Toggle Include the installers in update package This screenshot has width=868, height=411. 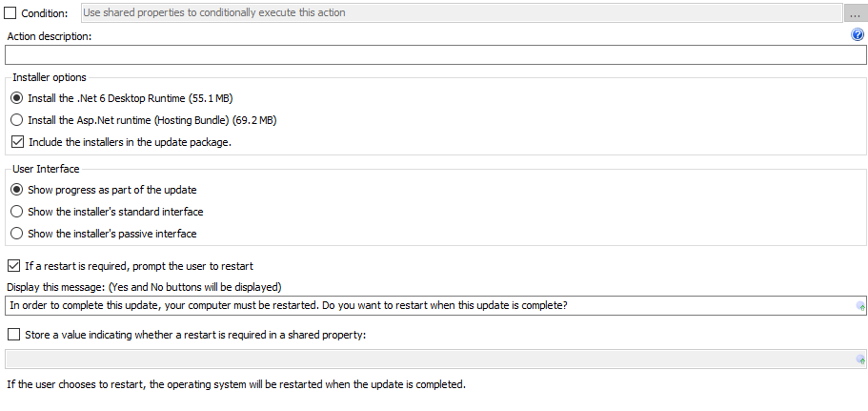click(x=18, y=142)
